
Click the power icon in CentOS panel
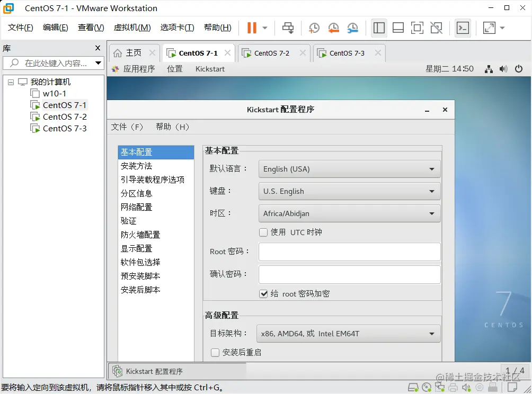click(x=518, y=69)
